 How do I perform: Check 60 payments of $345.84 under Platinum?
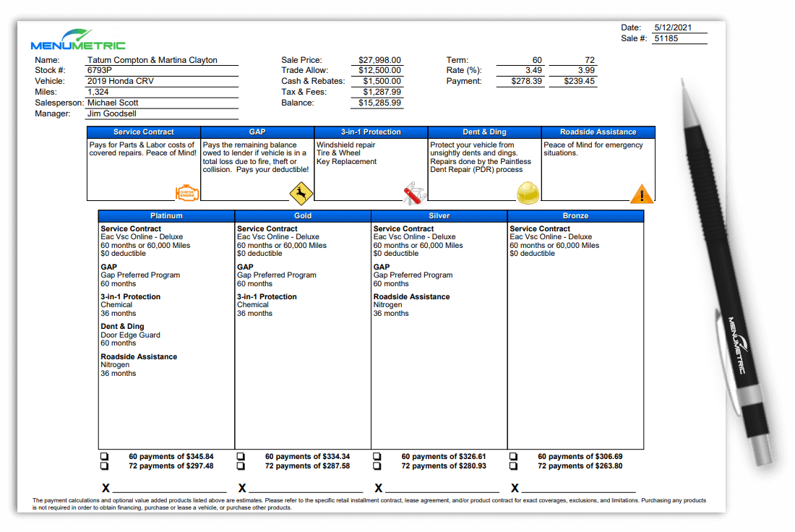105,456
